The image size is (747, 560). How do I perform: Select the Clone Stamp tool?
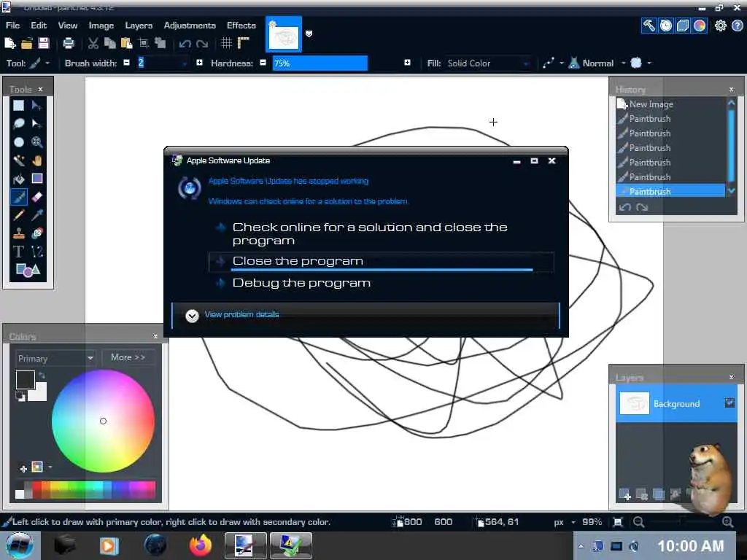tap(18, 233)
